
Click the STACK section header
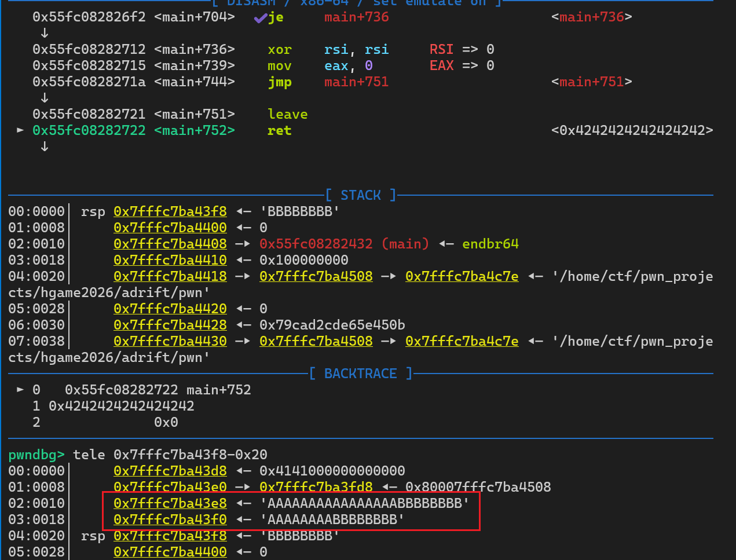tap(360, 195)
